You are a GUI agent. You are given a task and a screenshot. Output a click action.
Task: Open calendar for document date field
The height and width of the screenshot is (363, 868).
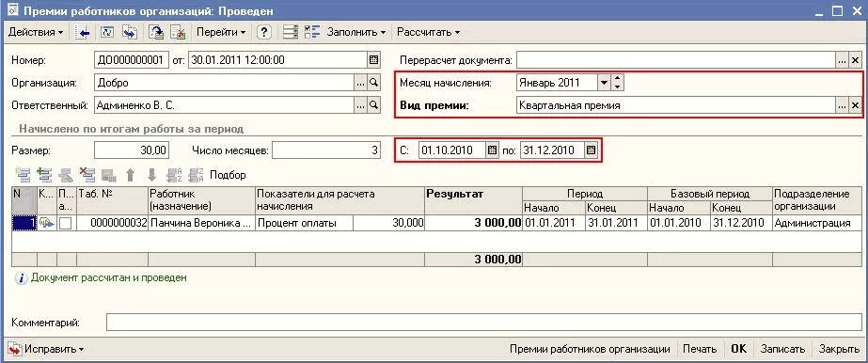373,60
